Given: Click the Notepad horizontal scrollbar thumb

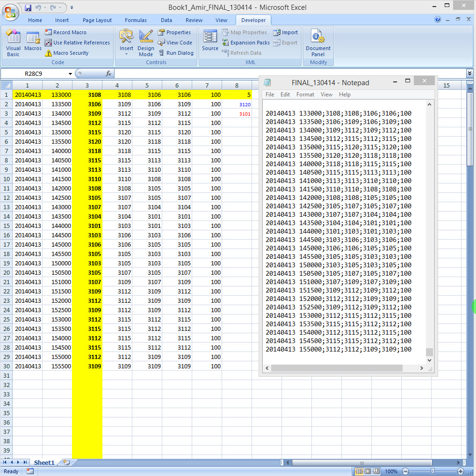Looking at the screenshot, I should 337,368.
